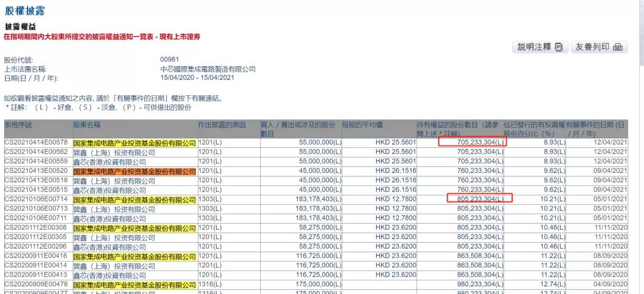Select the 持有權益的股份數目 column header

point(459,129)
